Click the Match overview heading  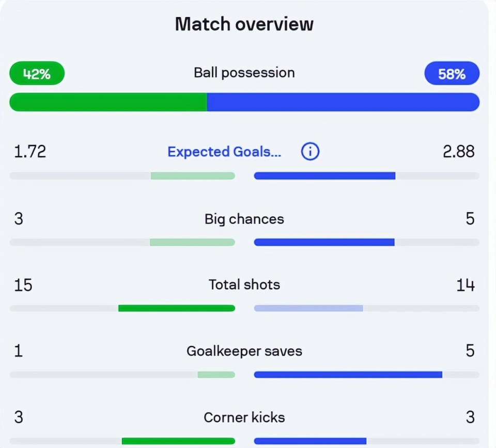(244, 24)
